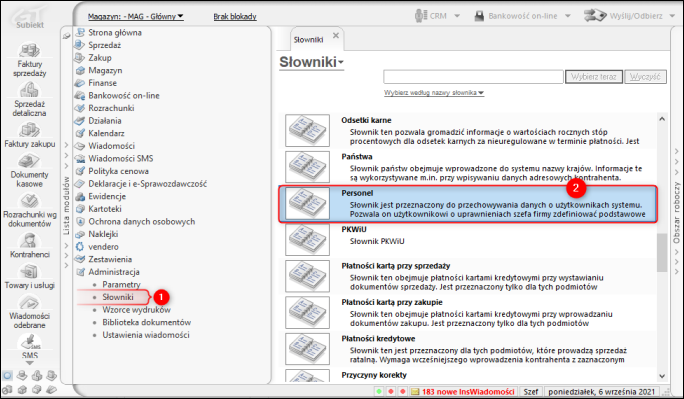Open Rozrachunki wg dokumentów shortcut icon
Image resolution: width=684 pixels, height=399 pixels.
tap(29, 201)
